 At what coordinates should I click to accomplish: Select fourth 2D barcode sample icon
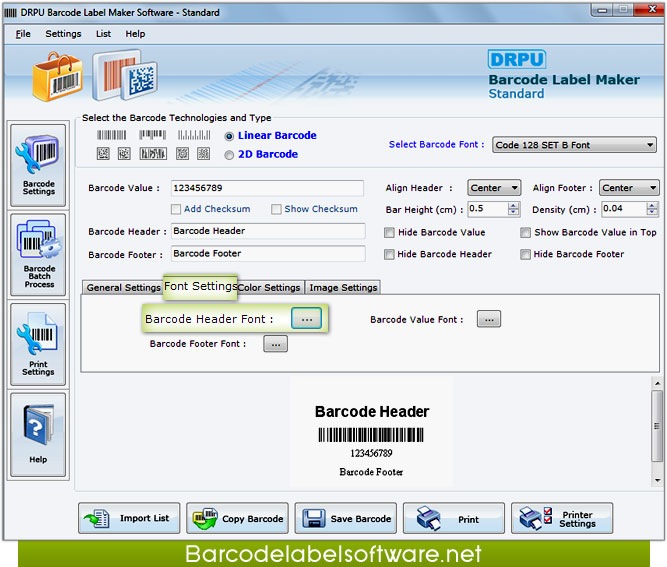tap(182, 154)
